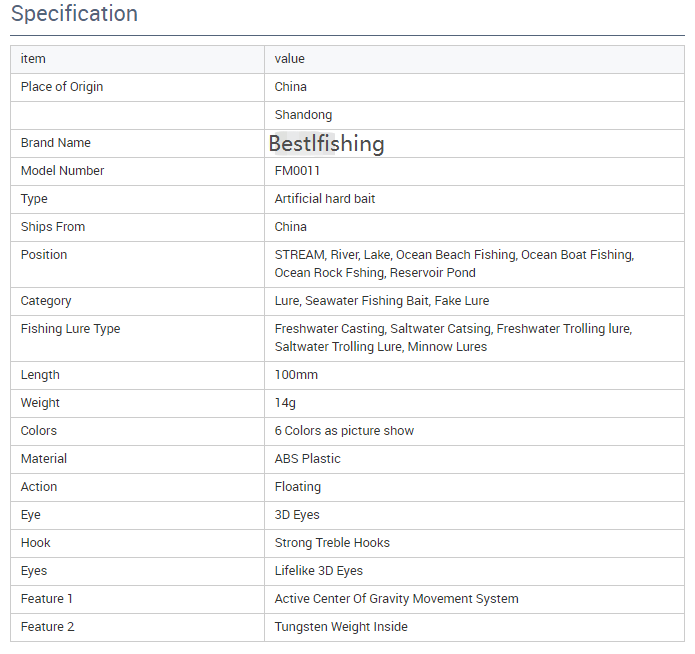Click the Model Number value FM0011
Screen dimensions: 695x654
tap(297, 171)
